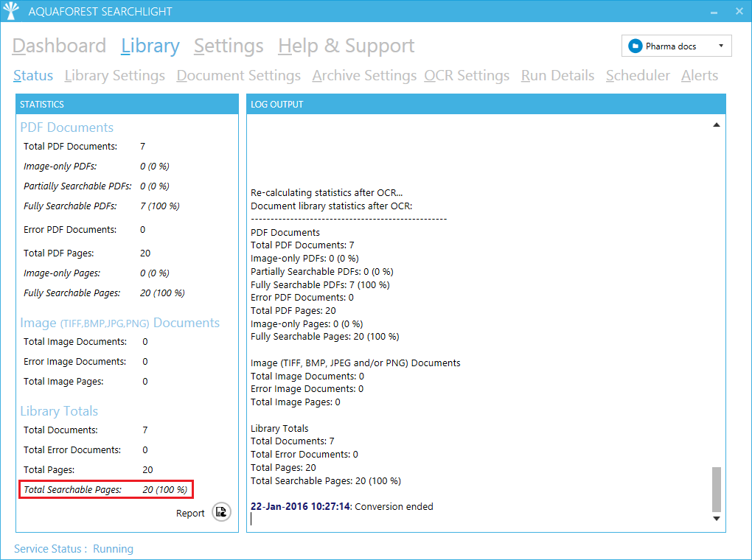
Task: Click the Total Documents: label in Statistics
Action: coord(60,430)
